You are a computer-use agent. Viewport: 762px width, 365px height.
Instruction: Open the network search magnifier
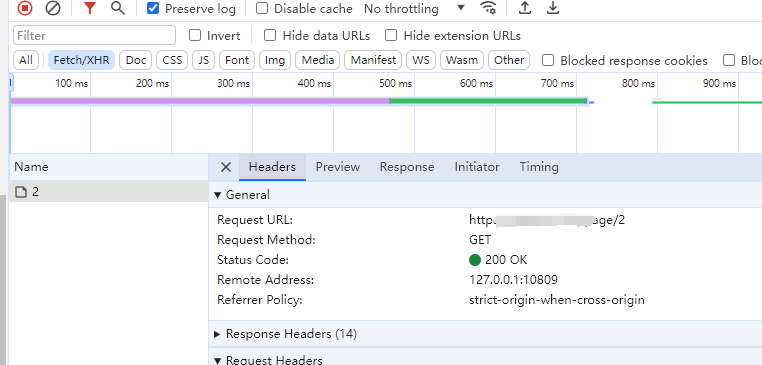(x=118, y=8)
